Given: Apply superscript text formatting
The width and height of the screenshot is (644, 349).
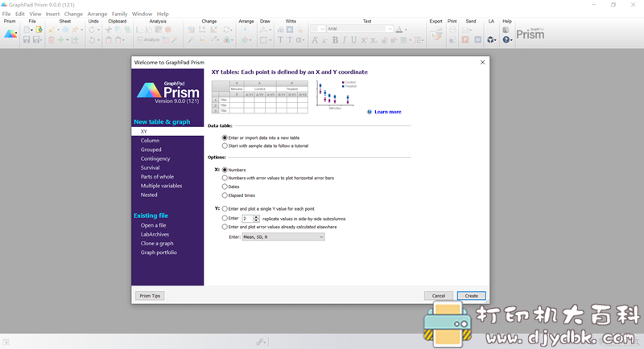Looking at the screenshot, I should coord(364,39).
